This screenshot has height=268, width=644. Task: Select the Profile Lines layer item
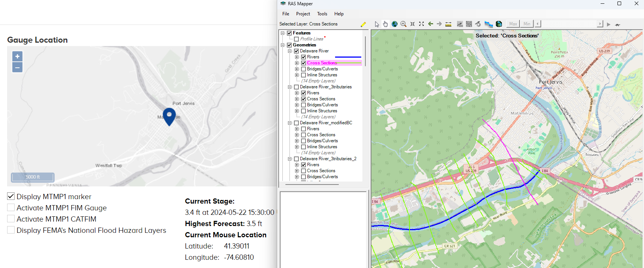tap(312, 39)
